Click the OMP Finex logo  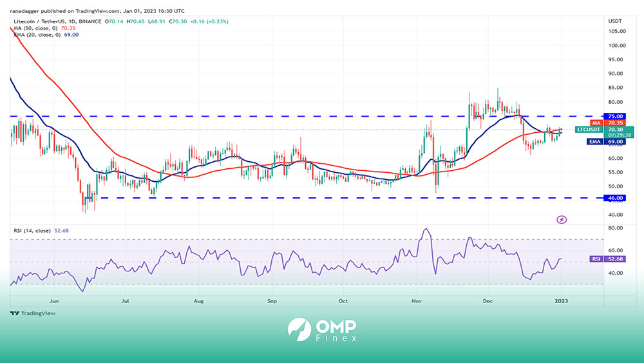(322, 329)
